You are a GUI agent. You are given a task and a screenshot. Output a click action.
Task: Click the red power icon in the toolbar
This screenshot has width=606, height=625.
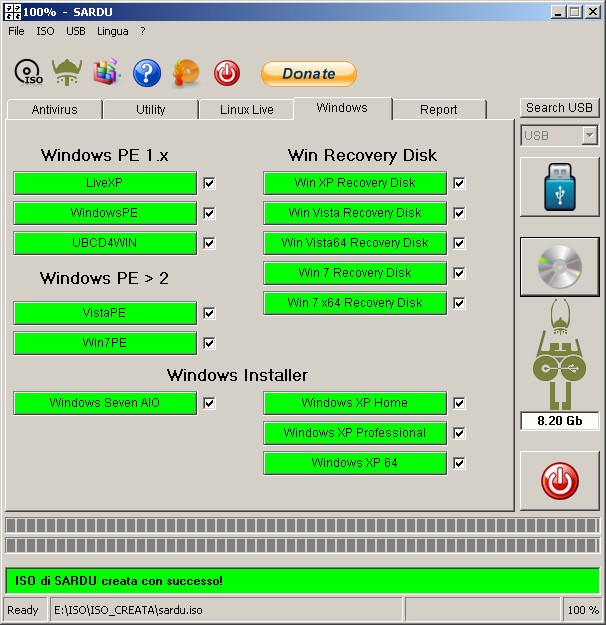[x=227, y=73]
